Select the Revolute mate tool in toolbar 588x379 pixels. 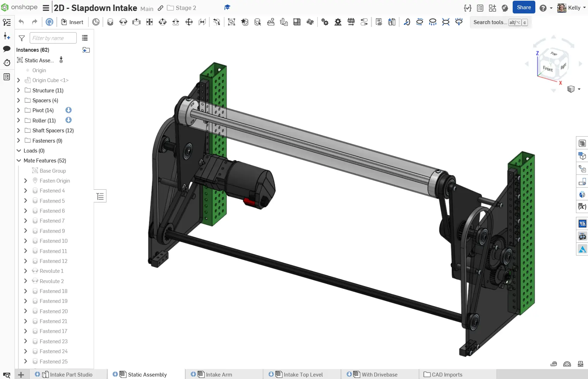[123, 22]
